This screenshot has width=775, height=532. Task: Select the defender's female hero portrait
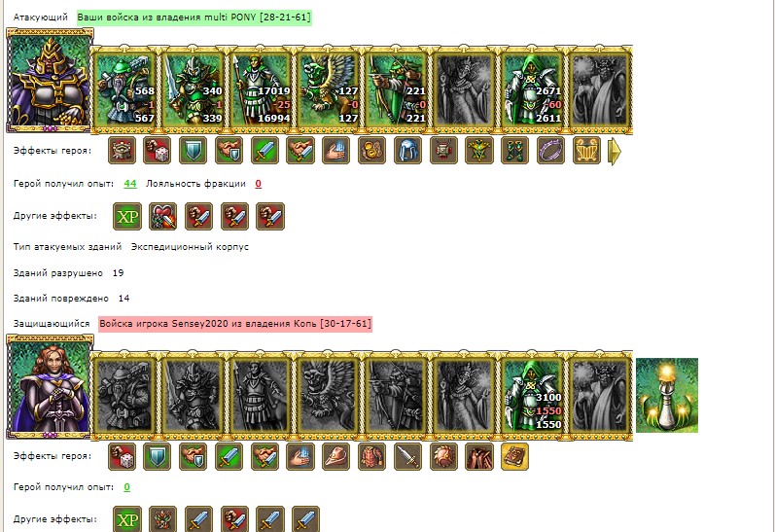point(50,386)
